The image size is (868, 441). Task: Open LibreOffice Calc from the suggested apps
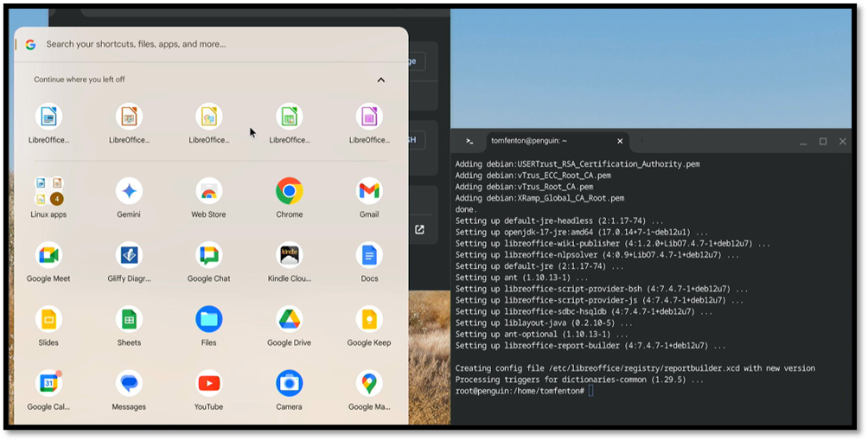point(289,117)
